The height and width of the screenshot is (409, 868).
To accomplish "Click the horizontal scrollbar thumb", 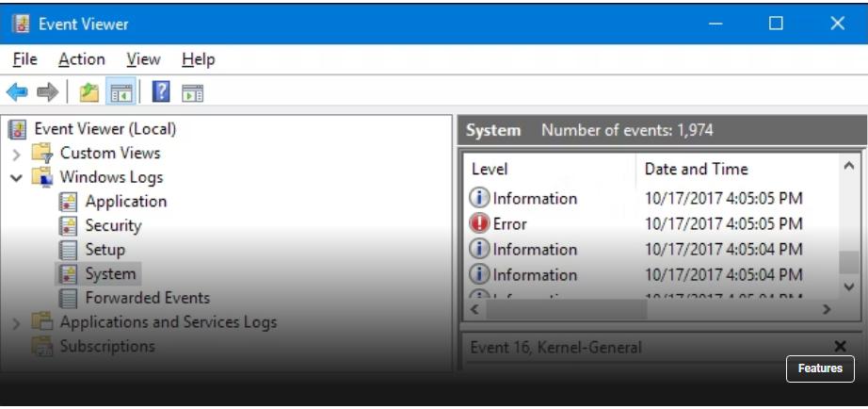I will 567,309.
